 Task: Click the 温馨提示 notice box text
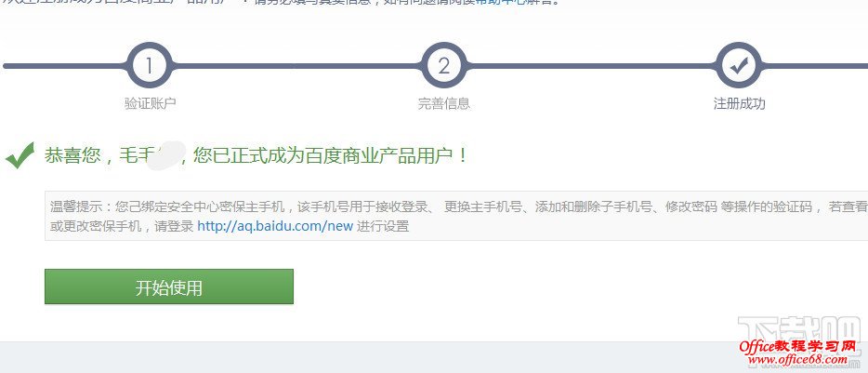(456, 217)
